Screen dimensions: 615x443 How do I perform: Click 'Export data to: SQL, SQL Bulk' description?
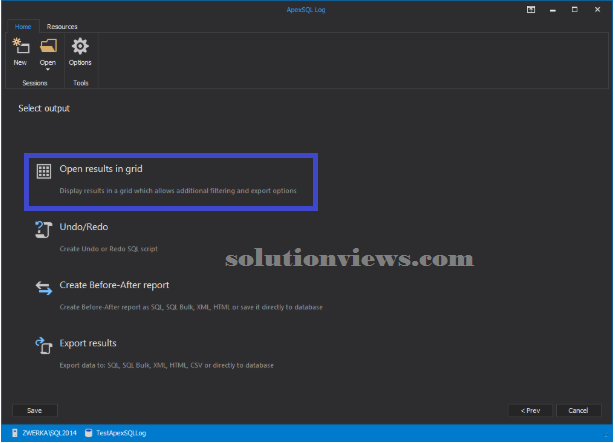point(167,365)
